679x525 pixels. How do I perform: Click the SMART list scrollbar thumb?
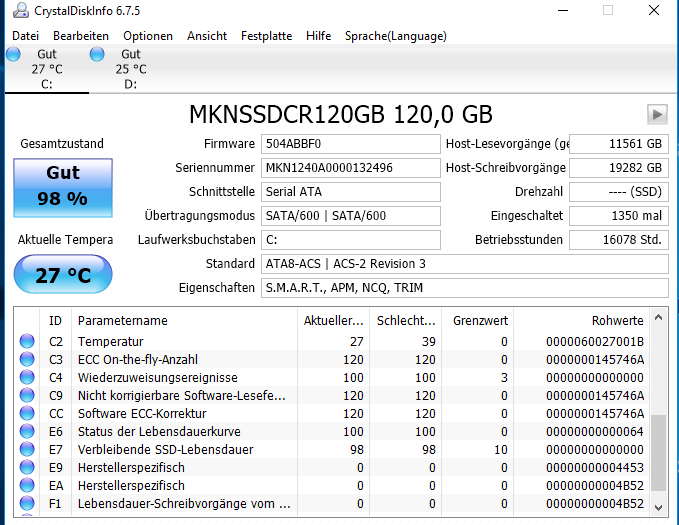coord(659,453)
